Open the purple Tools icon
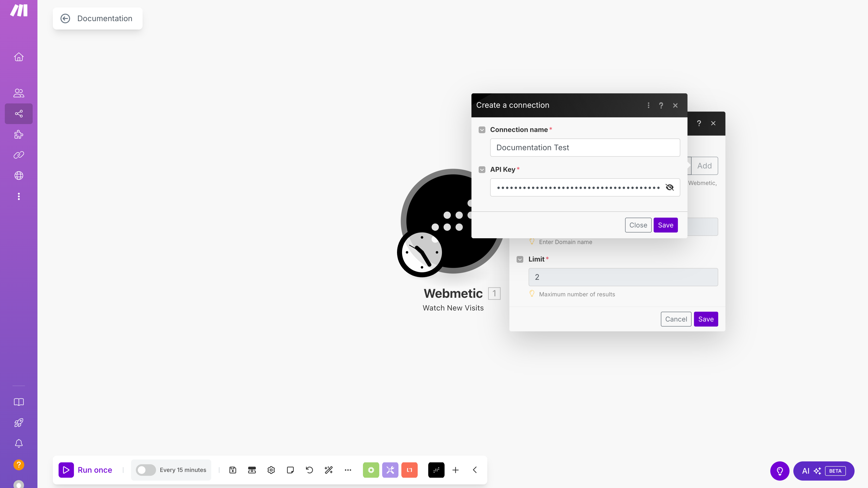This screenshot has width=868, height=488. pyautogui.click(x=390, y=470)
